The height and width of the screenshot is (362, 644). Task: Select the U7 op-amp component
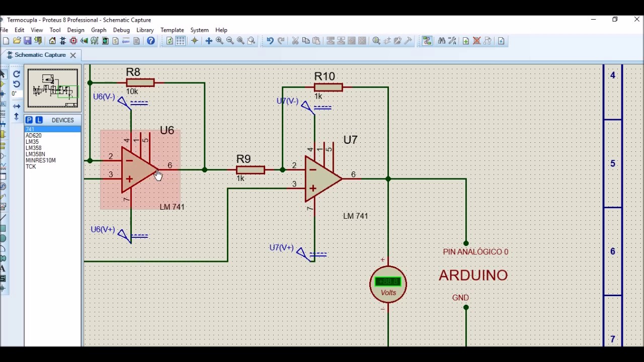[x=323, y=179]
